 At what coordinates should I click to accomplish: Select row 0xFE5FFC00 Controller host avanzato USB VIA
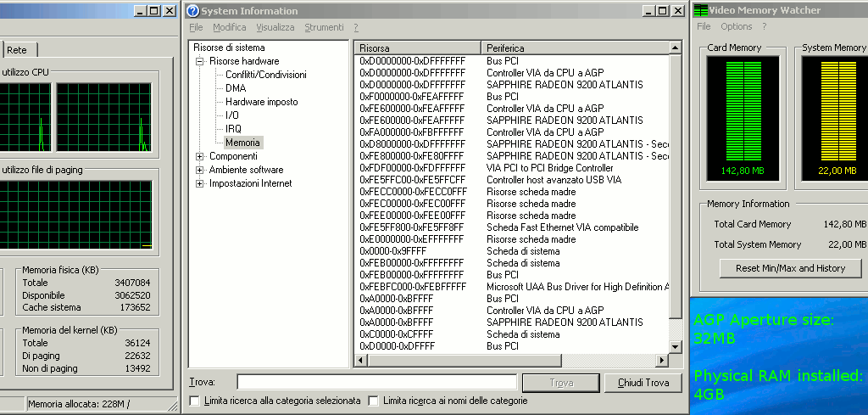[511, 180]
